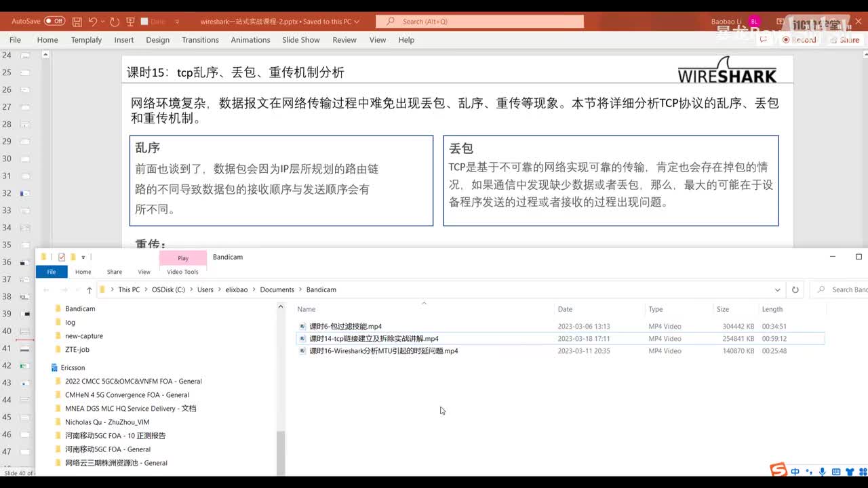
Task: Select file 课时14-tcp链接建立及拆除实战讲解.mp4
Action: pos(560,338)
